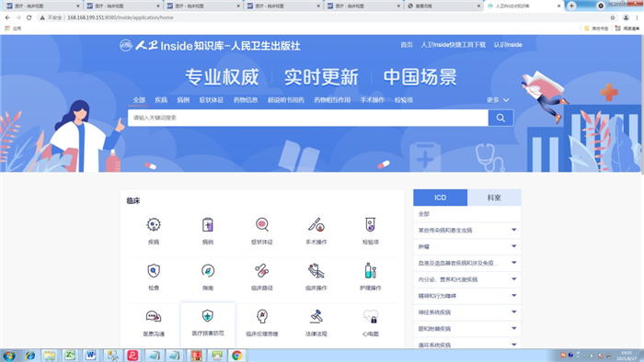
Task: Expand the 循环系统疾病 category arrow
Action: pos(513,345)
